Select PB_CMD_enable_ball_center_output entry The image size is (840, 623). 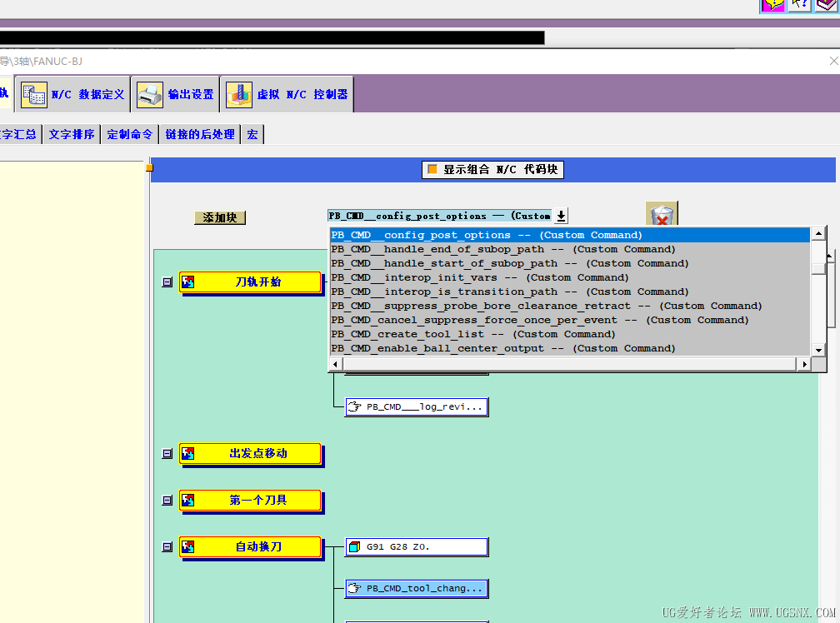pos(570,348)
